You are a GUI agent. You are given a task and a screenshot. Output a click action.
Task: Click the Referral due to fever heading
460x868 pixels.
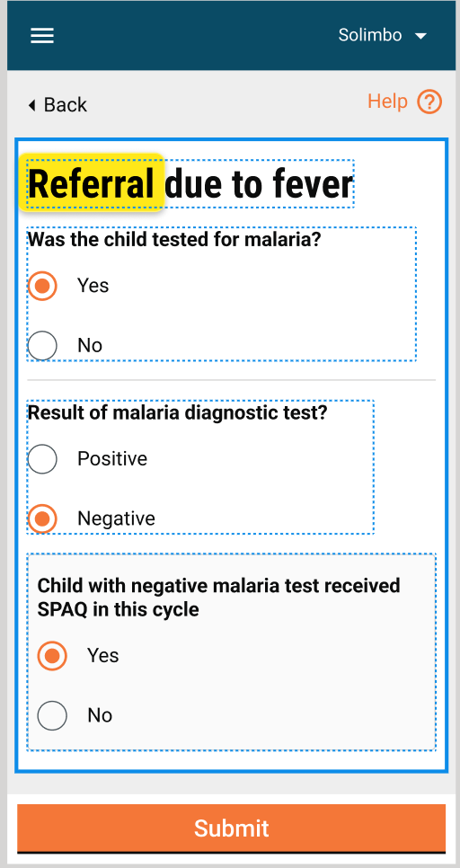[190, 184]
